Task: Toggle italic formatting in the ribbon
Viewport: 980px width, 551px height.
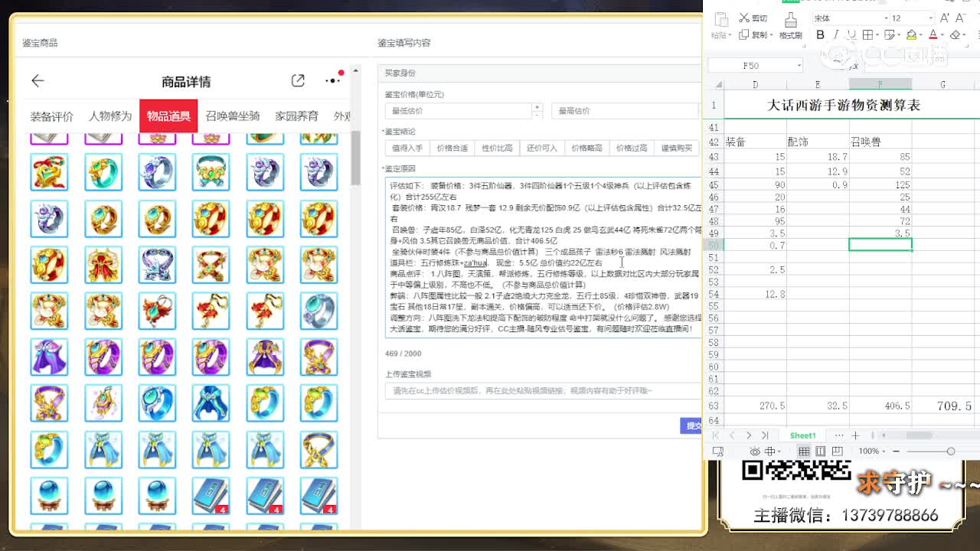Action: [x=836, y=34]
